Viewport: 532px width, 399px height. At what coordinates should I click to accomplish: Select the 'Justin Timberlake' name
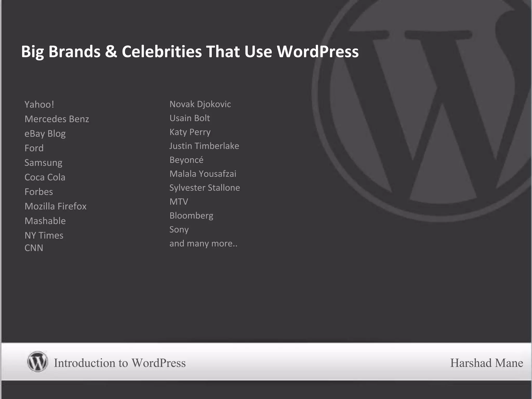pos(204,146)
